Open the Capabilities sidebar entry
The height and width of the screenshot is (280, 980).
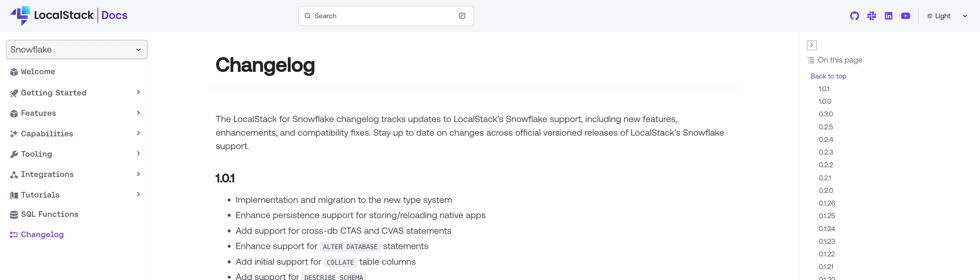(47, 133)
